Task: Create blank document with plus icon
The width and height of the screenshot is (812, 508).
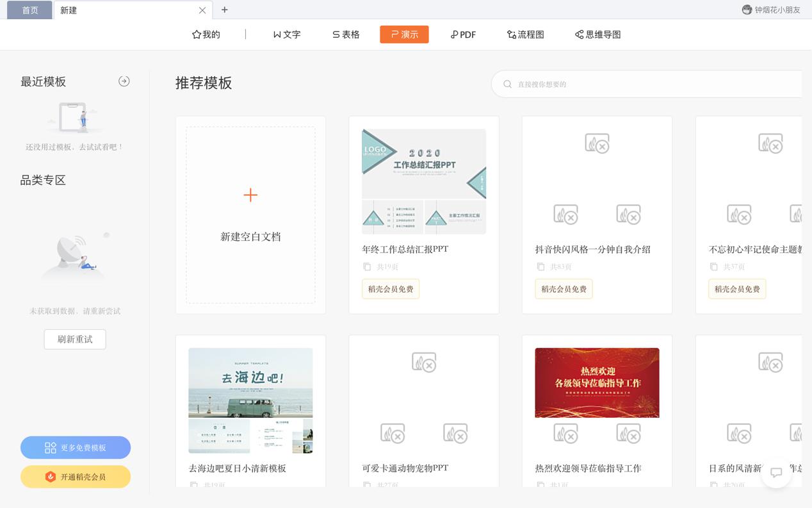Action: point(250,195)
